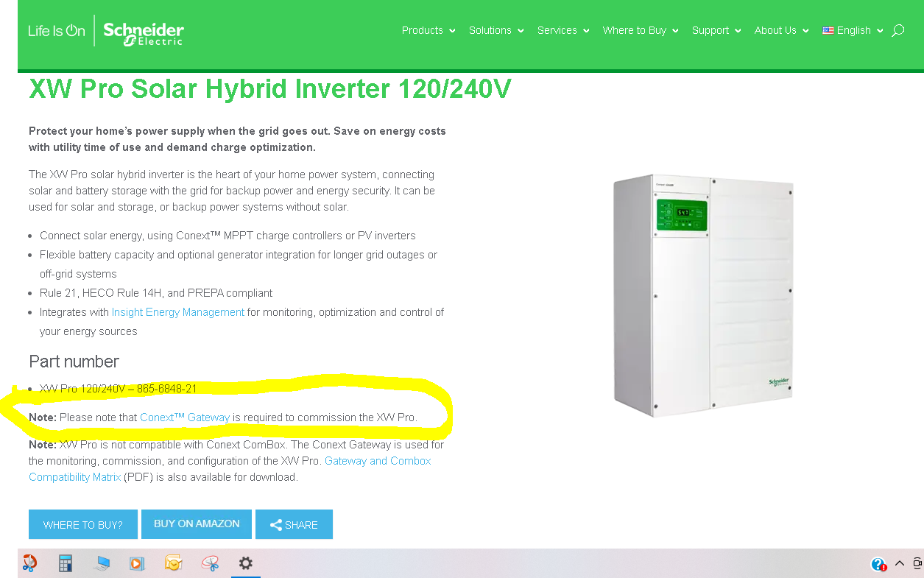Open the Snipping Tool taskbar icon
924x578 pixels.
pyautogui.click(x=29, y=563)
